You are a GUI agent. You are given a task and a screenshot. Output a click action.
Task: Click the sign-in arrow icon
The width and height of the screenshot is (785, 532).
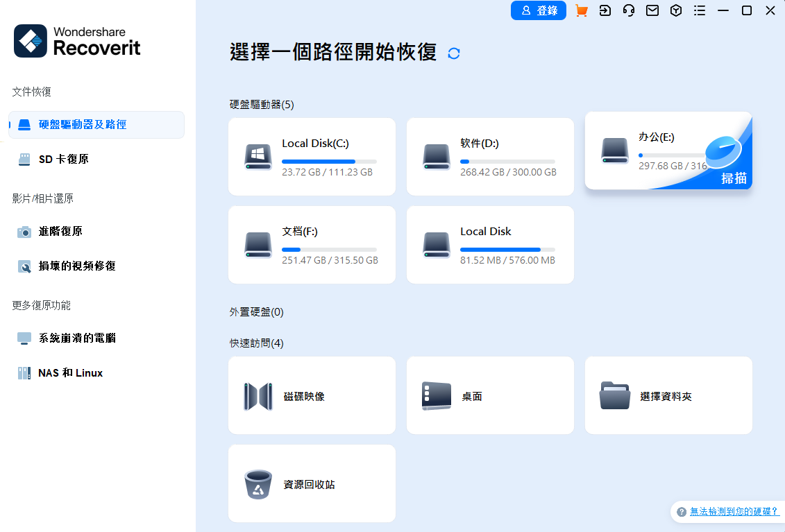(605, 10)
